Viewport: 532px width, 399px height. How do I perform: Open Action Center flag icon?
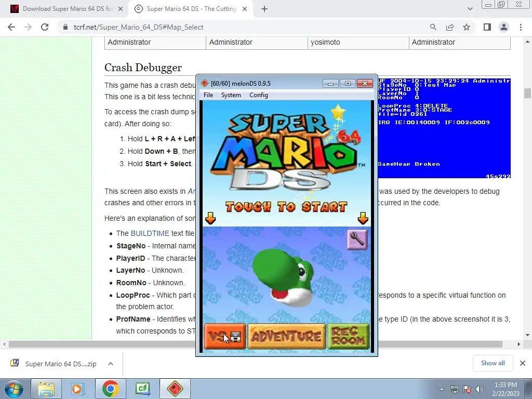click(467, 389)
